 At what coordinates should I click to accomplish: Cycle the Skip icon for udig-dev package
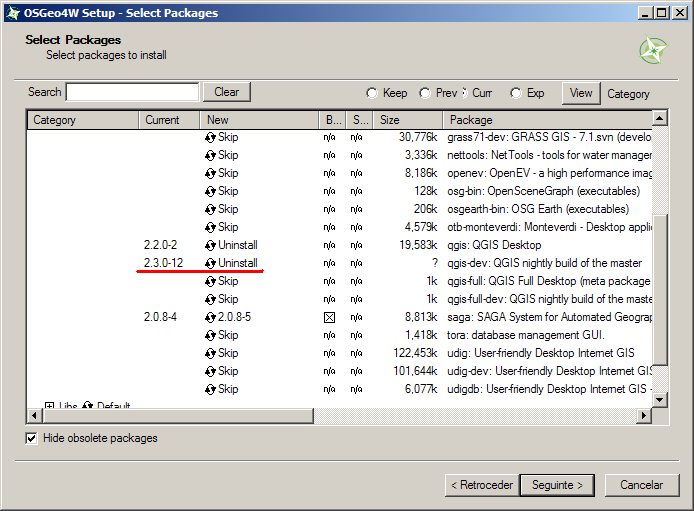point(210,372)
